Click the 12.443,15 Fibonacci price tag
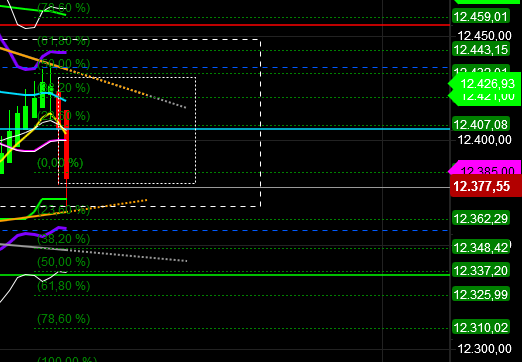 pyautogui.click(x=481, y=50)
